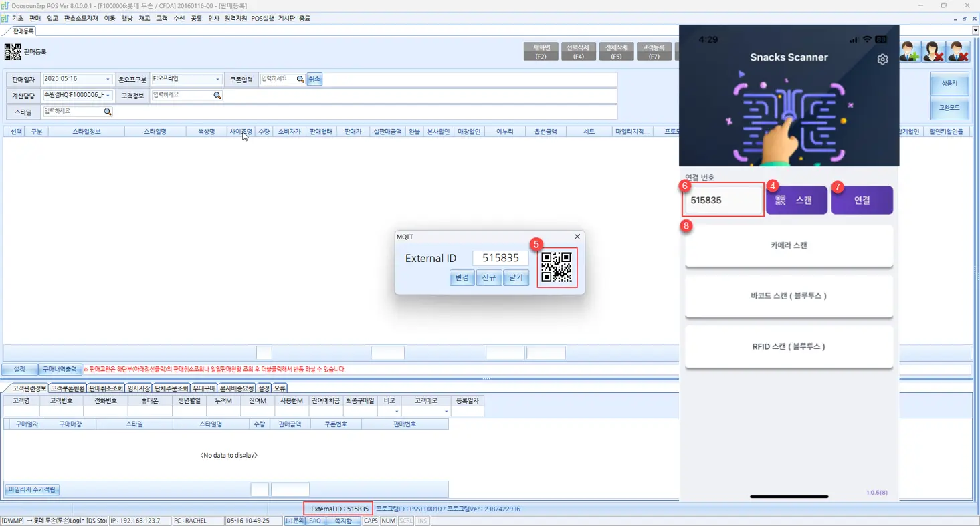Open the 원격지원 menu

tap(235, 19)
